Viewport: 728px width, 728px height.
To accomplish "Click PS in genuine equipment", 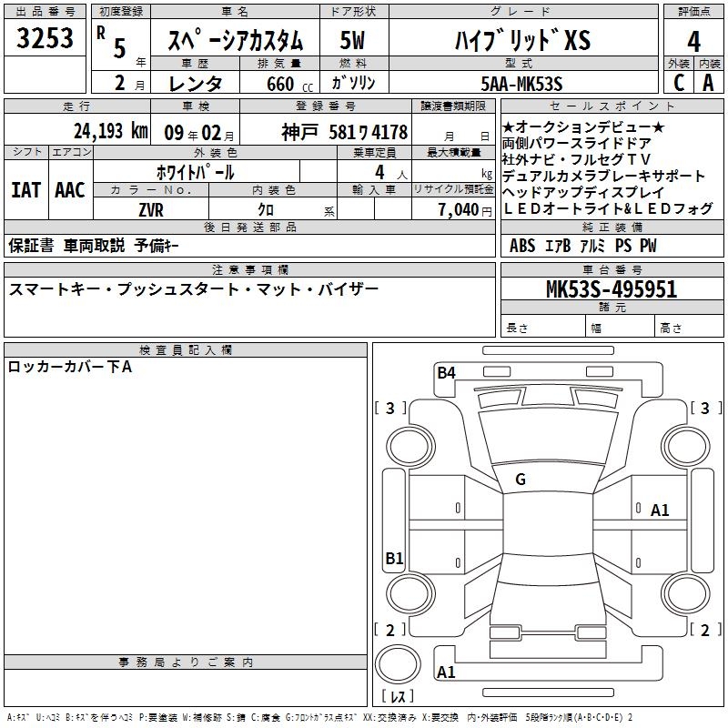I will pos(623,246).
